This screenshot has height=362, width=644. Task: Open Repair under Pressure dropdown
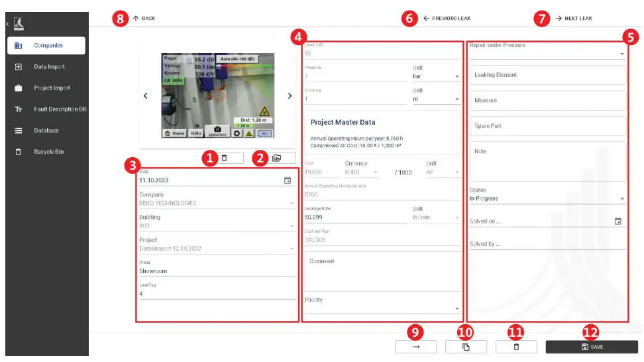point(547,54)
